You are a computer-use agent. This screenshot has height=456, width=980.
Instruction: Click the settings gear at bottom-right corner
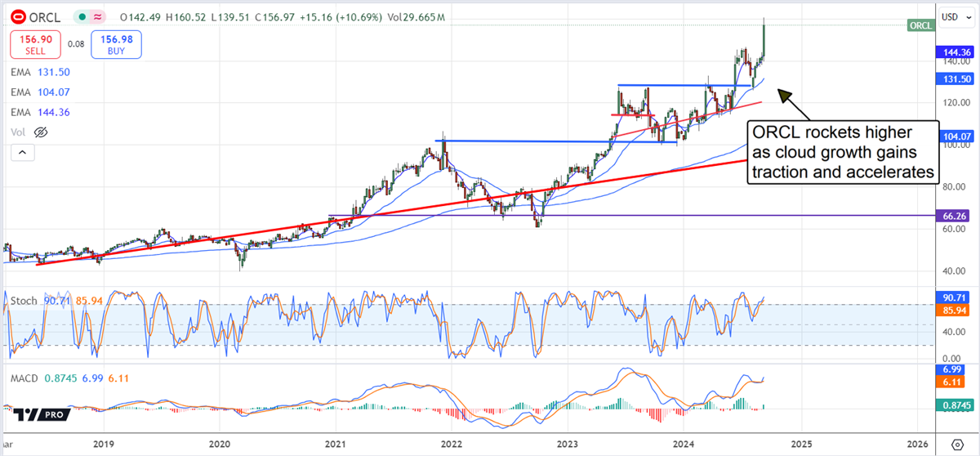click(956, 444)
